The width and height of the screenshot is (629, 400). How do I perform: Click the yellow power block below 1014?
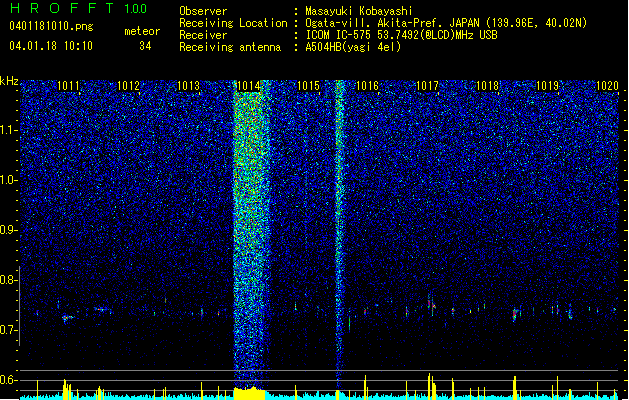point(249,393)
